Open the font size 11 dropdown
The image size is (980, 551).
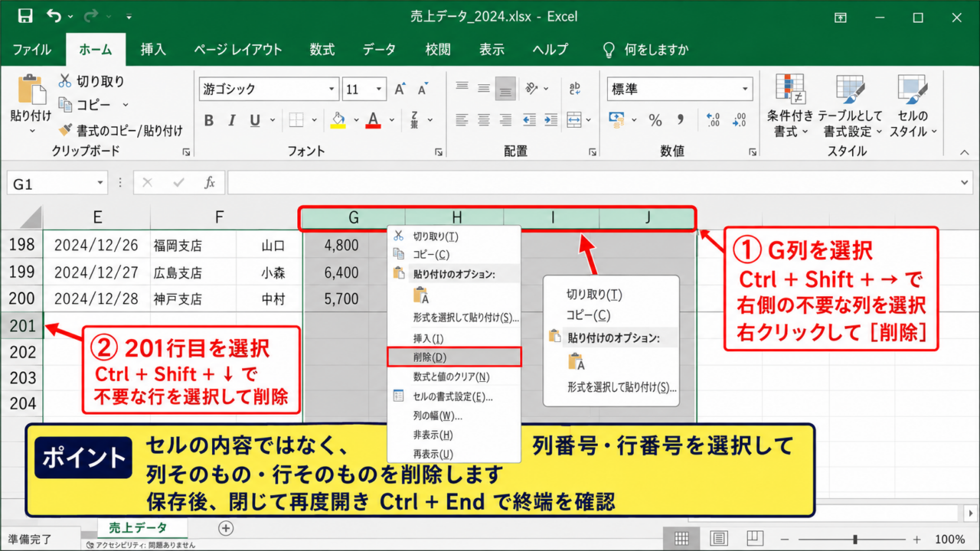coord(378,90)
